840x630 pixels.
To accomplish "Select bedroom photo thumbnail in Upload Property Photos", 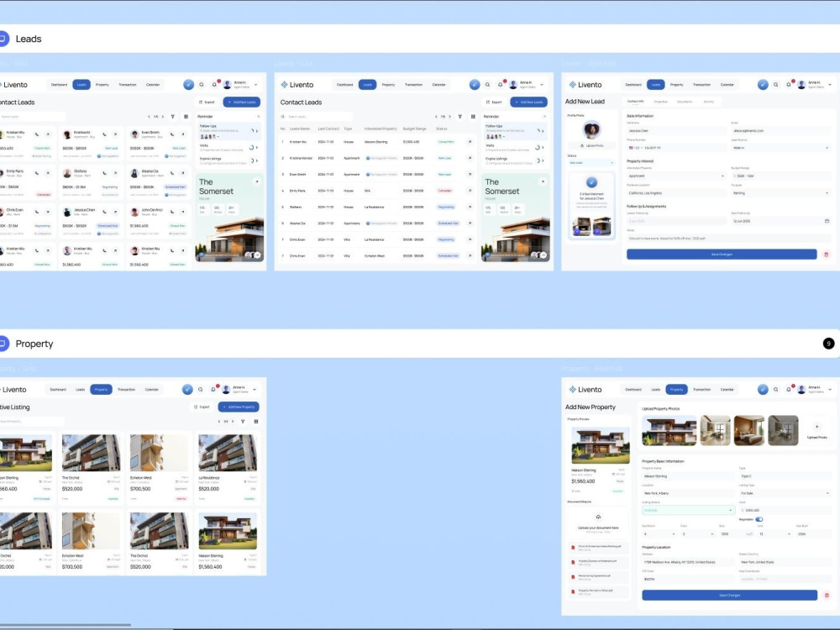I will 749,430.
